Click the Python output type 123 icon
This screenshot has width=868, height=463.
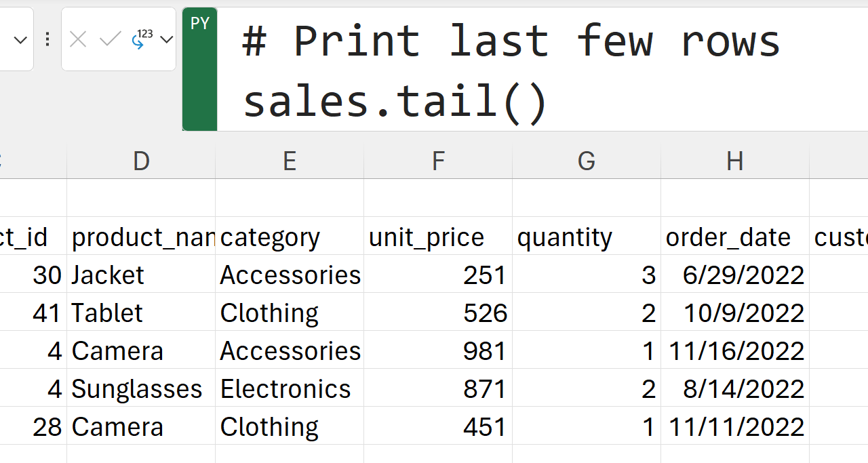(141, 39)
